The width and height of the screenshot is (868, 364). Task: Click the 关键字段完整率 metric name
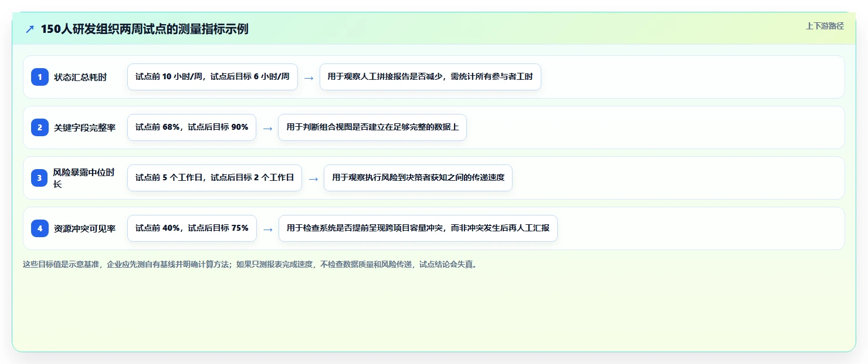[84, 127]
